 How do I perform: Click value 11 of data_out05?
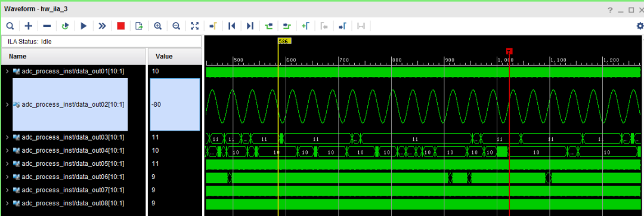155,163
